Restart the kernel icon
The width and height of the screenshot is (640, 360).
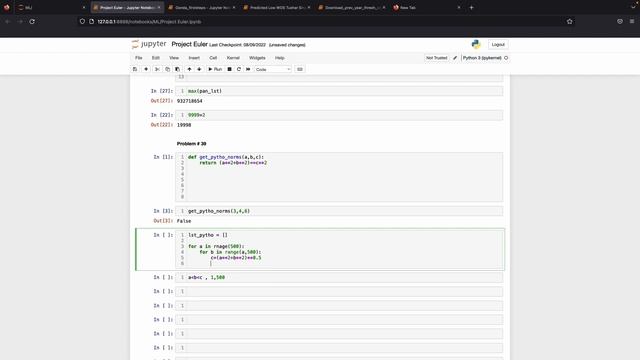click(x=239, y=69)
